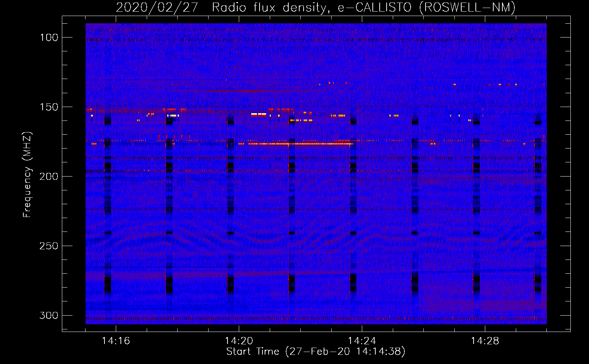589x364 pixels.
Task: Select the 100 frequency tick label
Action: (x=49, y=37)
